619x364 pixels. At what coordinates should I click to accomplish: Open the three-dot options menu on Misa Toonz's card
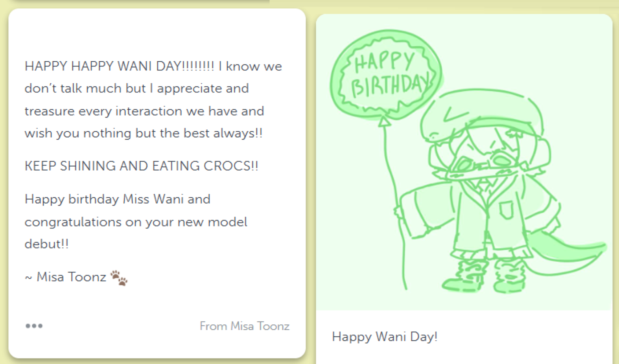(x=34, y=326)
